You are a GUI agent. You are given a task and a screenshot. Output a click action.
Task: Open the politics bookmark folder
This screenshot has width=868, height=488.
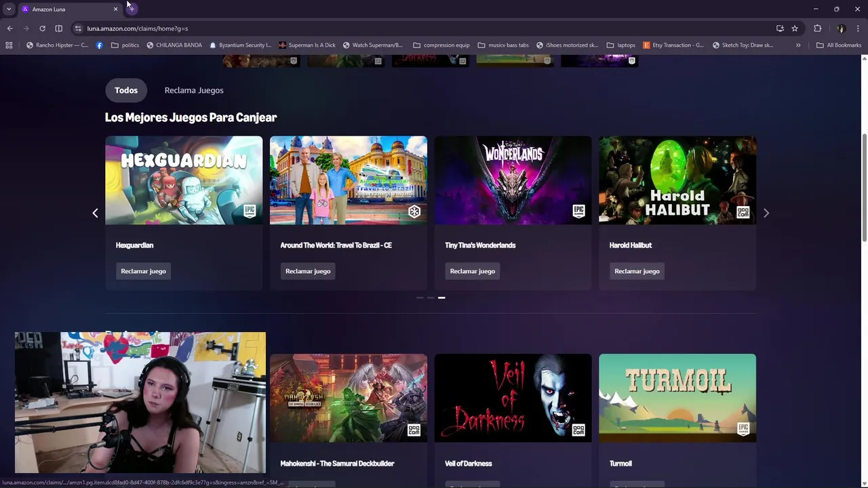coord(125,45)
